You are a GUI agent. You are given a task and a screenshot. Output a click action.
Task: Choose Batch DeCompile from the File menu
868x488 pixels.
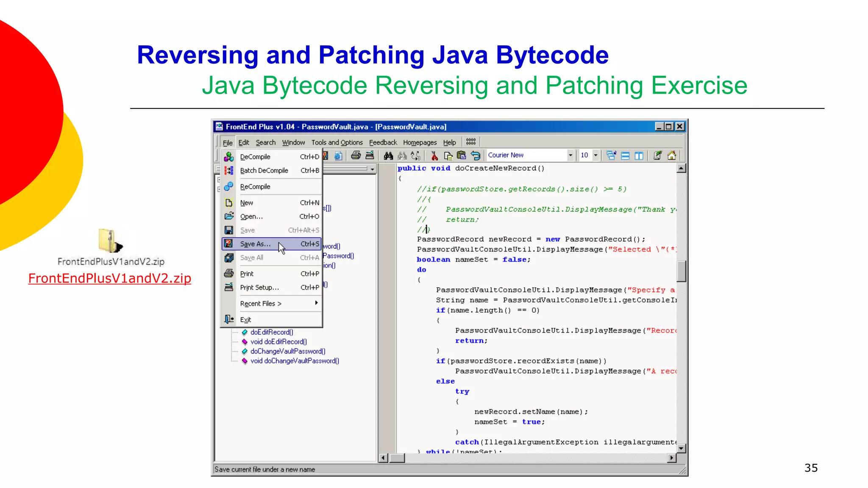[x=272, y=170]
